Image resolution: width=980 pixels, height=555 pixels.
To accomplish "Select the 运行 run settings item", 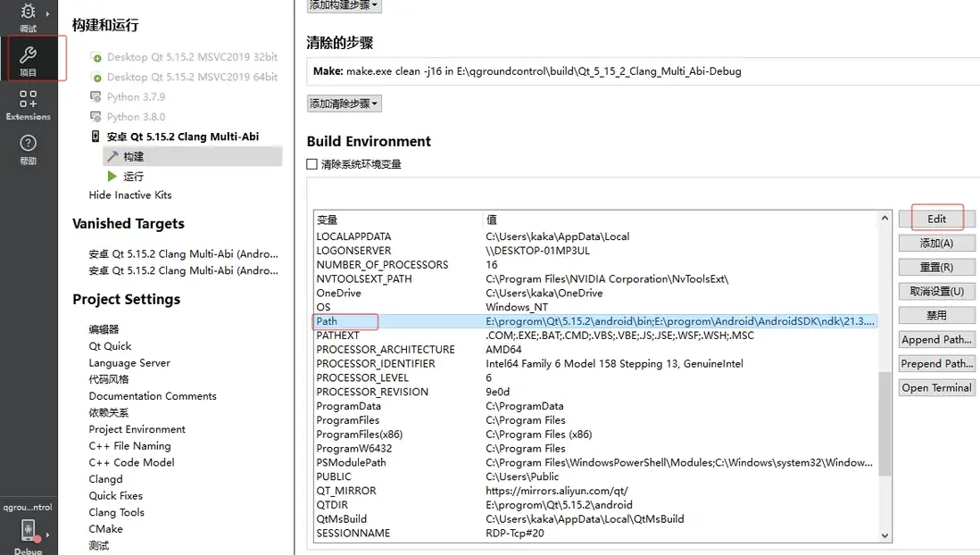I will coord(133,176).
